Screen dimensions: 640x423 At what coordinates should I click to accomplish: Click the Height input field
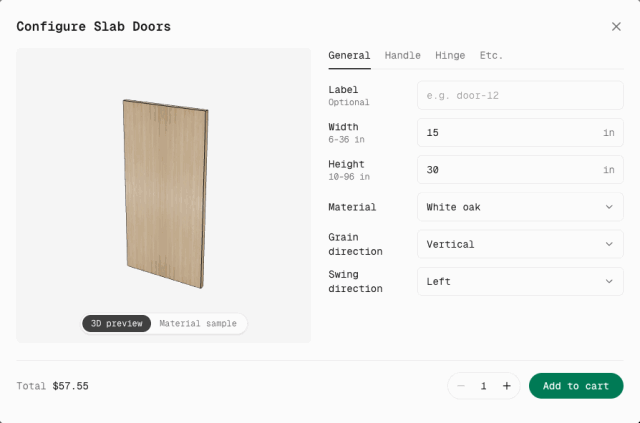[x=520, y=170]
